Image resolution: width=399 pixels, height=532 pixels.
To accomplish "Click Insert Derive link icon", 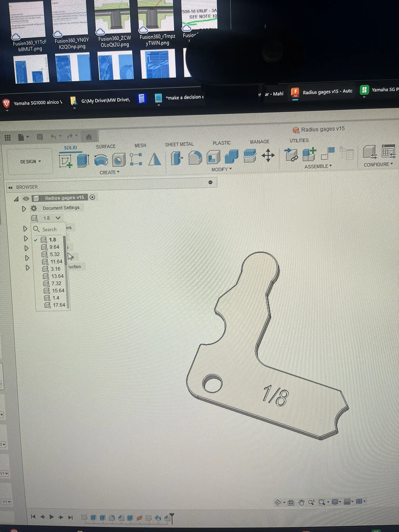I will pos(291,155).
